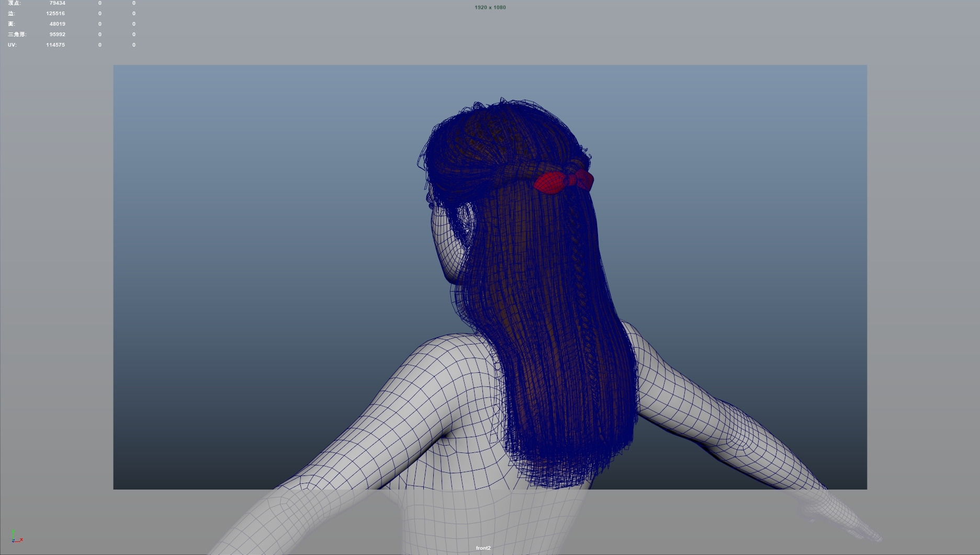Click the "1920 x 1080" resolution gate label

point(490,7)
